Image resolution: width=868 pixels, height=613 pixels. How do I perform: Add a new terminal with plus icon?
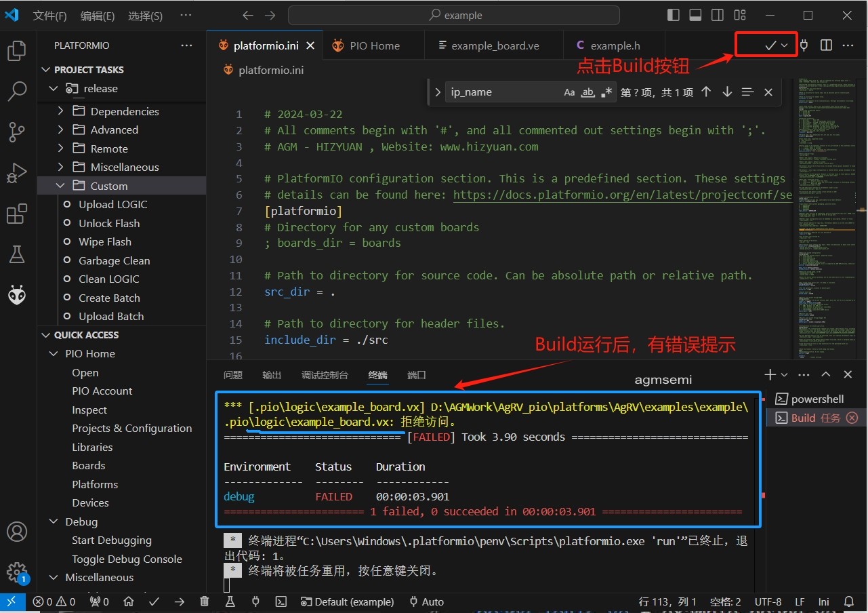pos(770,374)
